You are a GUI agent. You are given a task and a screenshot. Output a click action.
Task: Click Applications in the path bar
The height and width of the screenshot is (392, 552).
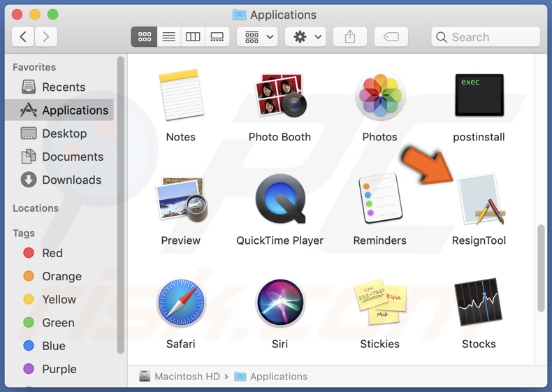tap(270, 377)
